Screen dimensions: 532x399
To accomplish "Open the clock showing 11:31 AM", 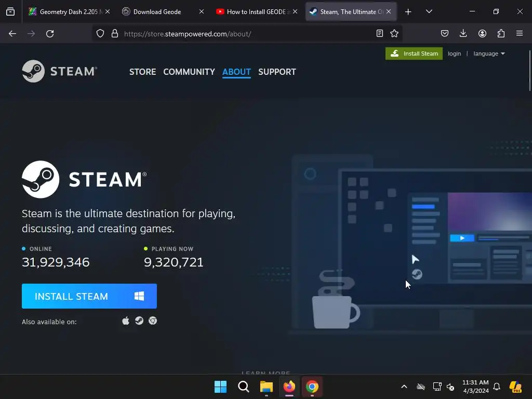I will [476, 387].
